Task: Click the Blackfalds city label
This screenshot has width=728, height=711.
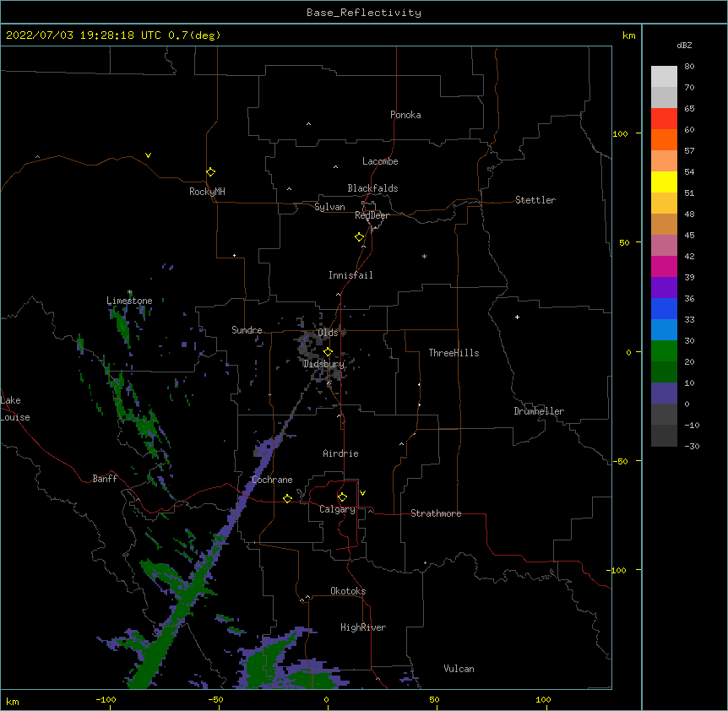Action: pyautogui.click(x=372, y=188)
